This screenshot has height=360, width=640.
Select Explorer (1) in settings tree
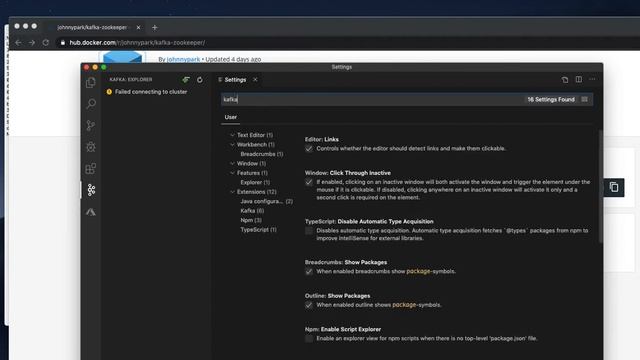[255, 182]
